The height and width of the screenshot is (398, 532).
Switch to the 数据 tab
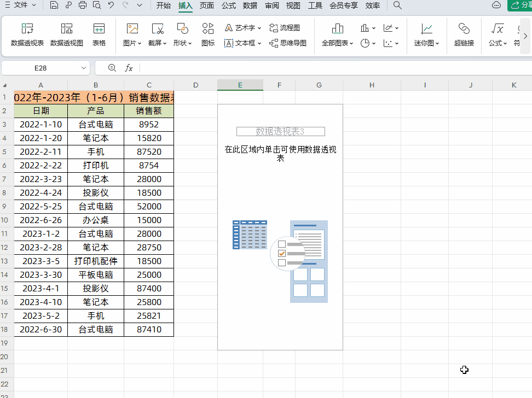(x=250, y=5)
